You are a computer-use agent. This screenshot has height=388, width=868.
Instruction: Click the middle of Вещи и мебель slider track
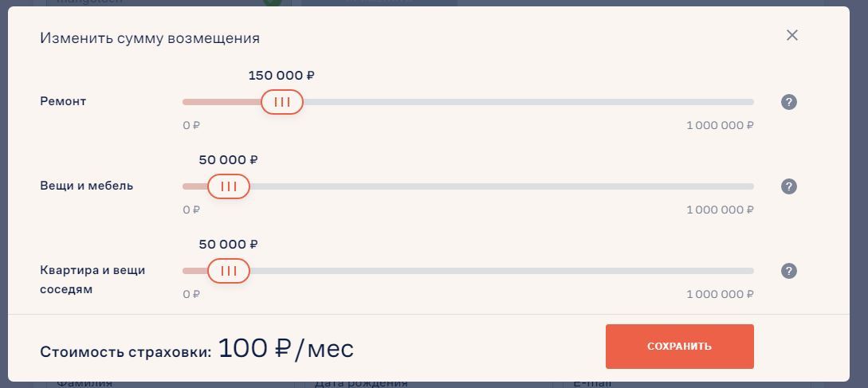(x=468, y=186)
